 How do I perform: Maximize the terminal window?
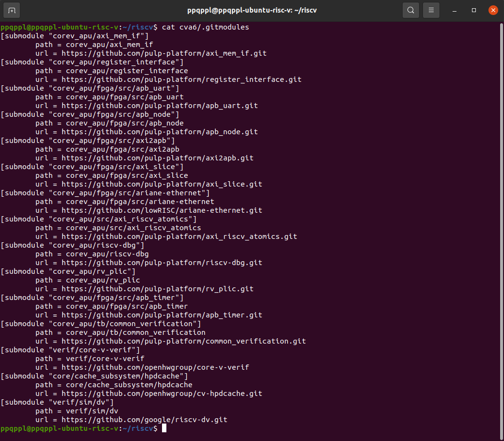473,10
